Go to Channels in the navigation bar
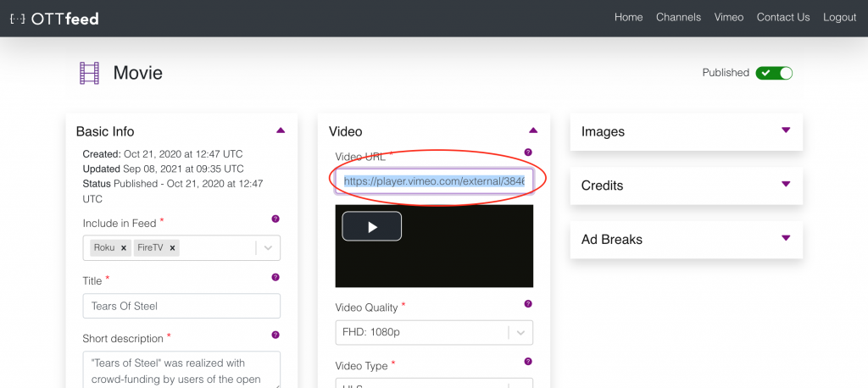The image size is (868, 388). coord(678,17)
